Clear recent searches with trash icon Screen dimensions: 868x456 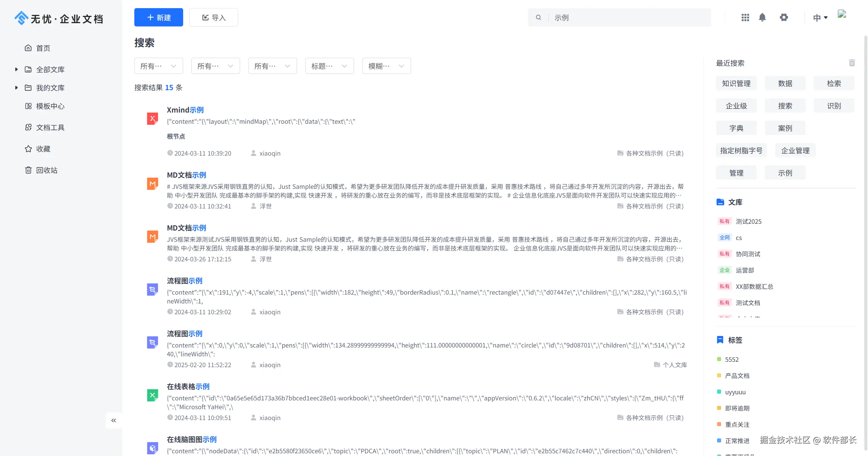[x=852, y=63]
